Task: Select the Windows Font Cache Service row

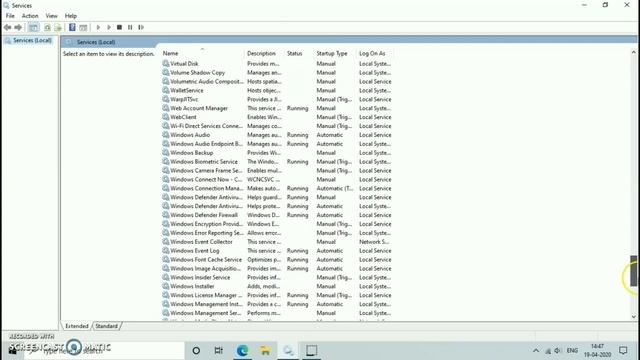Action: pyautogui.click(x=277, y=260)
